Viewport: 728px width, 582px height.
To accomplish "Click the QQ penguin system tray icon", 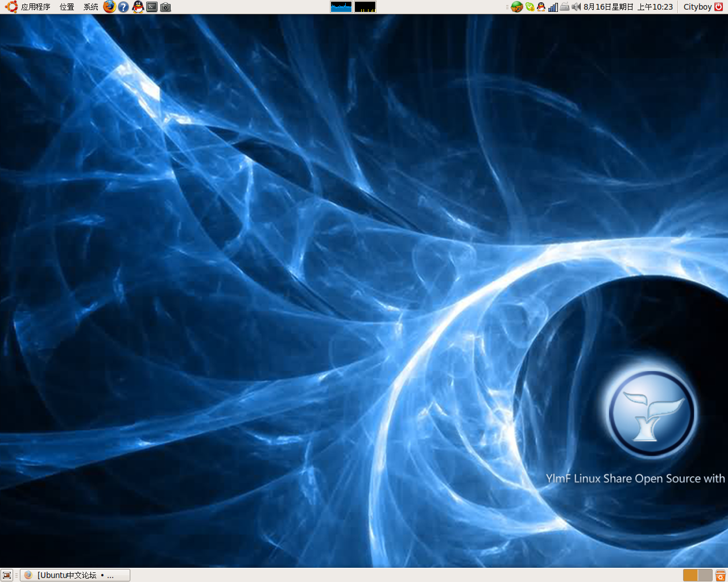I will [x=541, y=7].
